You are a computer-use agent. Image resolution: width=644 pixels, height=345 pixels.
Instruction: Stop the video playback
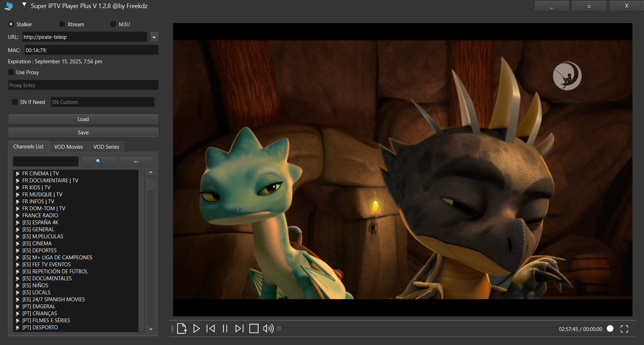254,329
